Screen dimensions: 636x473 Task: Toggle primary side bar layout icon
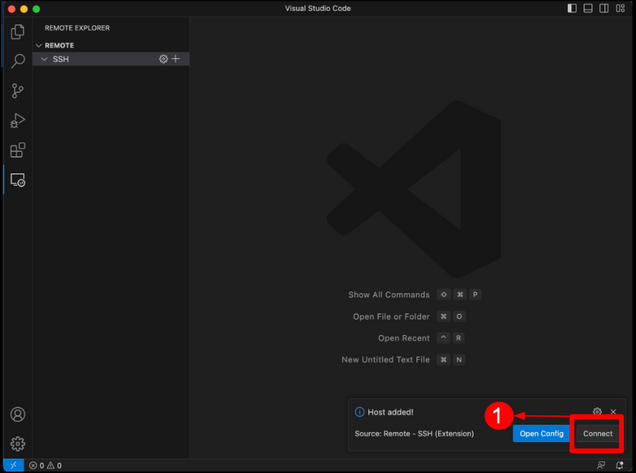tap(572, 8)
